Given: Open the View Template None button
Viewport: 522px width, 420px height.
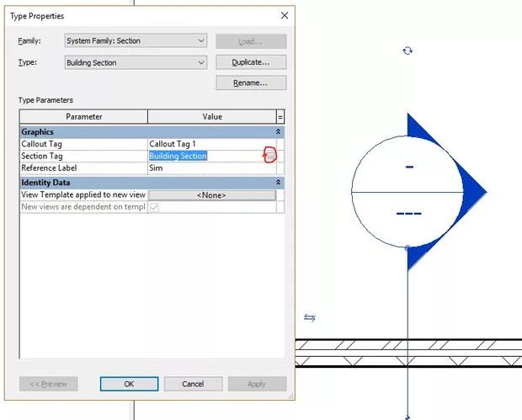Looking at the screenshot, I should click(x=211, y=195).
